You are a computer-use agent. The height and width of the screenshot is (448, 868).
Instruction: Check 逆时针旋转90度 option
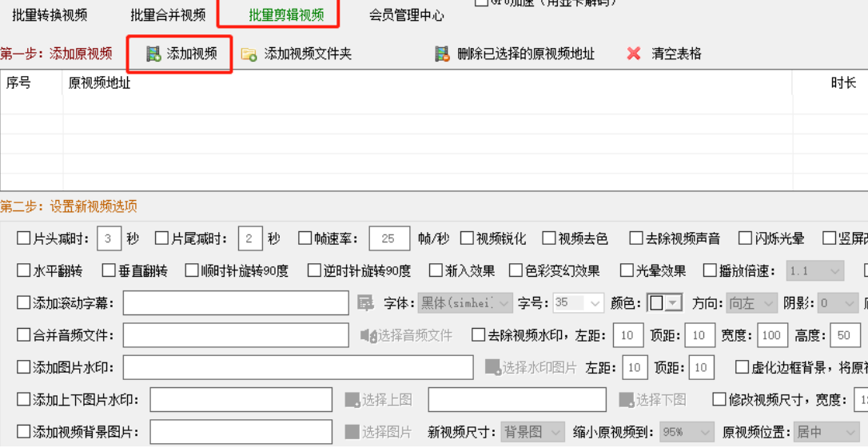314,270
